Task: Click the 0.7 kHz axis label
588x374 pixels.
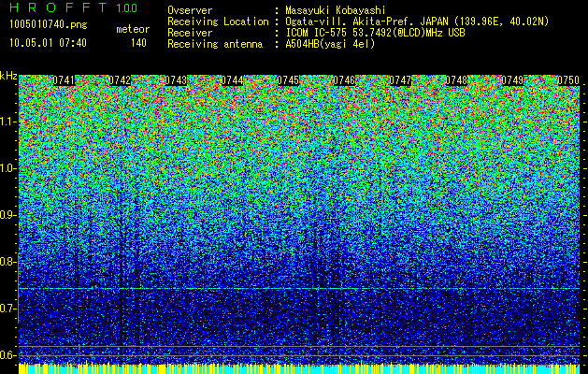Action: click(x=7, y=309)
